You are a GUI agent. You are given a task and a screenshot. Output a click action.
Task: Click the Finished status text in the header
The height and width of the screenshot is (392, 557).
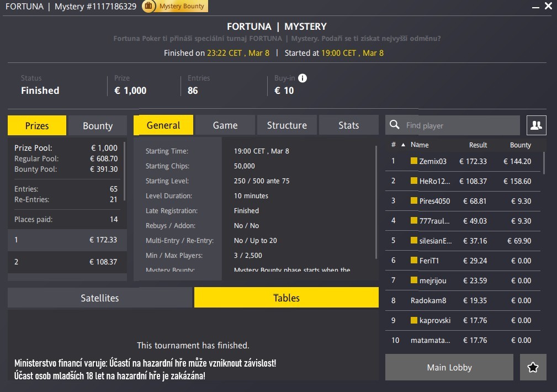pos(40,90)
